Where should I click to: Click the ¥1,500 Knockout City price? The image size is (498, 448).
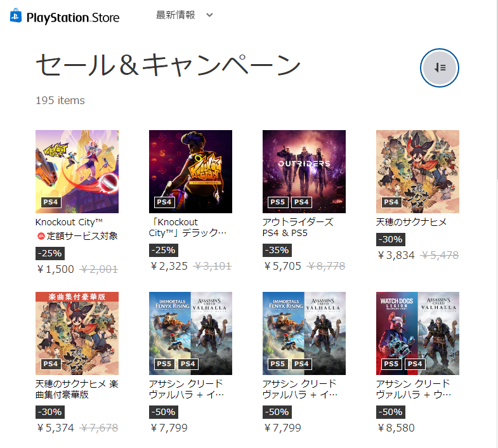[x=56, y=269]
